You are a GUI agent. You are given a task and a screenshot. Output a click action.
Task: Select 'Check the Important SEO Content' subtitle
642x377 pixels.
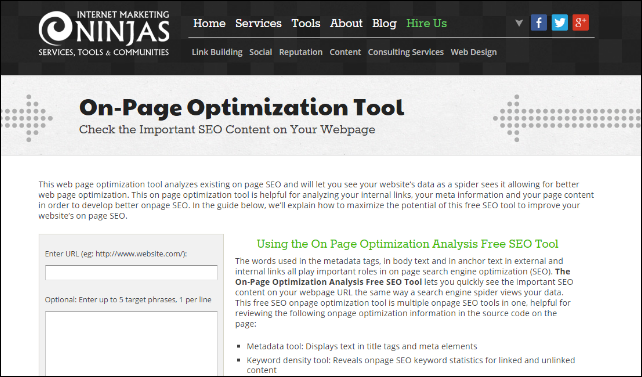tap(227, 129)
